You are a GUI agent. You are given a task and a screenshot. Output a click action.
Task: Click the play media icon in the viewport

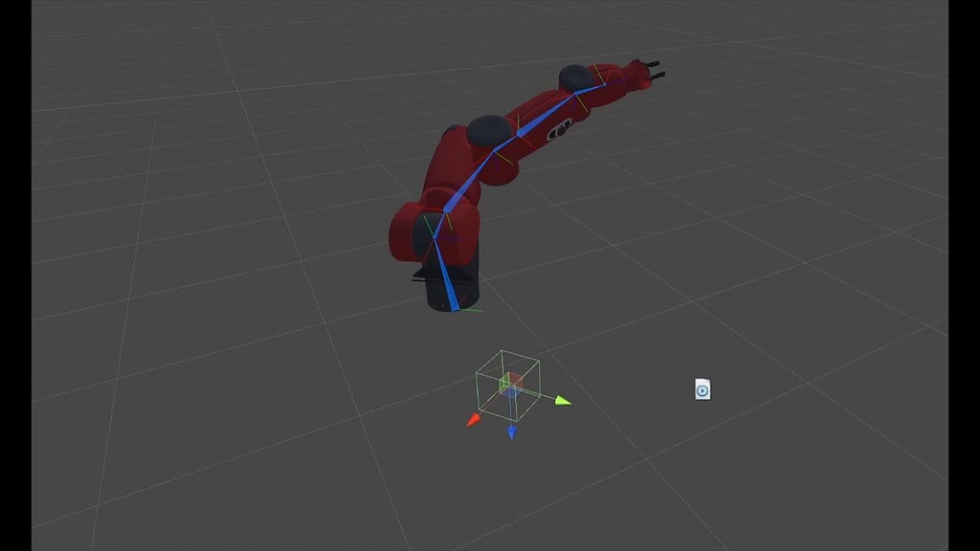(702, 388)
